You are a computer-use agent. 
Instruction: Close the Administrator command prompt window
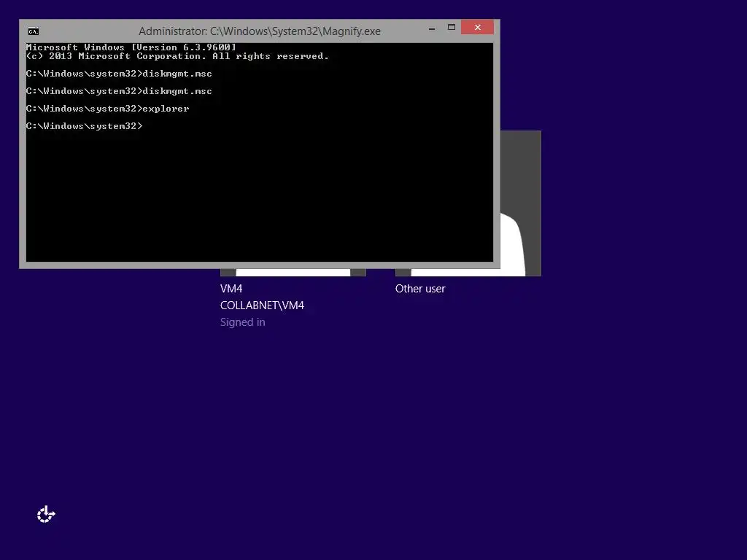point(477,27)
